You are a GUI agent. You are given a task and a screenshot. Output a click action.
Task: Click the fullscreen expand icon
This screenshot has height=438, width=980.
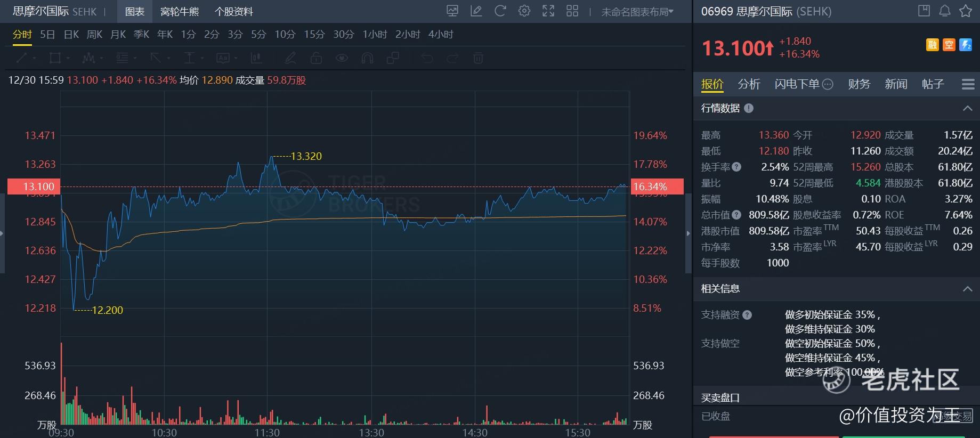(x=548, y=11)
